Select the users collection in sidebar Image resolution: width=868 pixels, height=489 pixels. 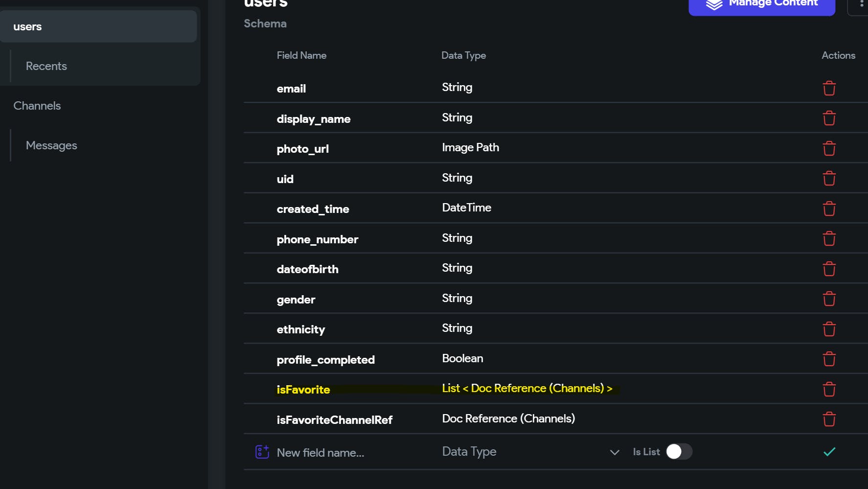(98, 26)
